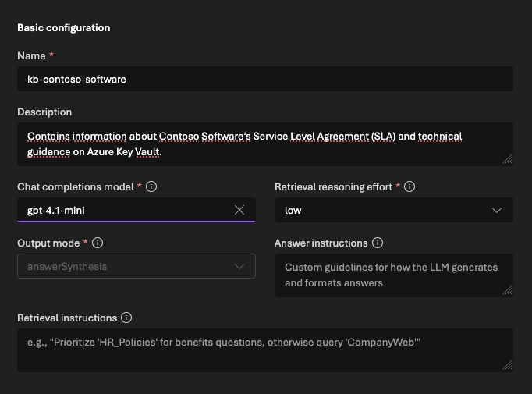The image size is (532, 394).
Task: Clear the gpt-4.1-mini model selection
Action: click(x=239, y=210)
